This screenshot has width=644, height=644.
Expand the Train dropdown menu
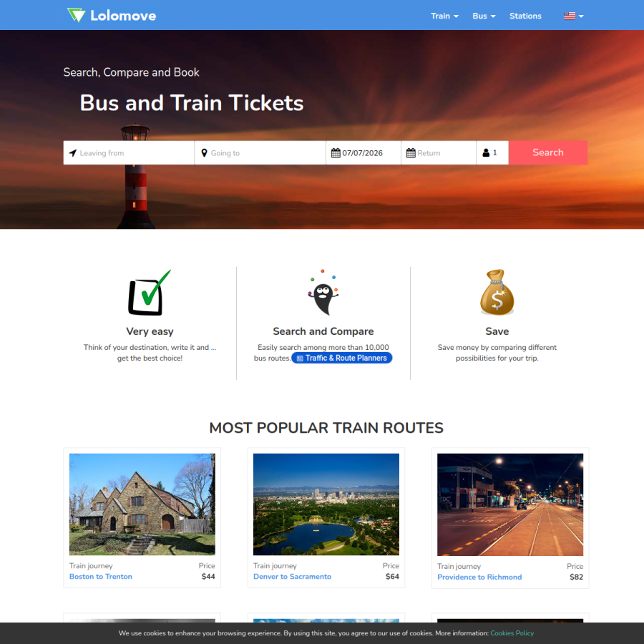pyautogui.click(x=444, y=16)
